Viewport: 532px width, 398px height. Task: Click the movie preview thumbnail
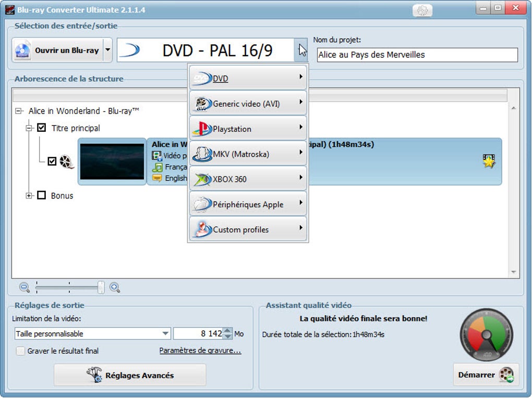(x=112, y=161)
